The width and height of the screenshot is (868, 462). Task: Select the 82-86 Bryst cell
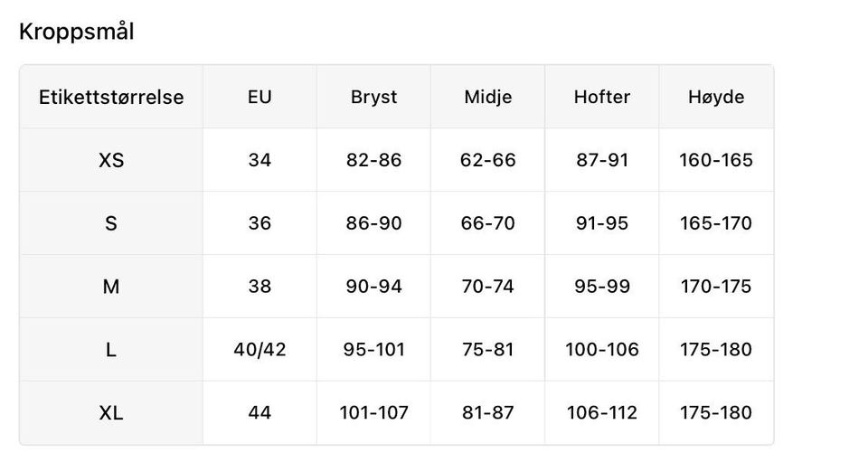click(x=373, y=160)
